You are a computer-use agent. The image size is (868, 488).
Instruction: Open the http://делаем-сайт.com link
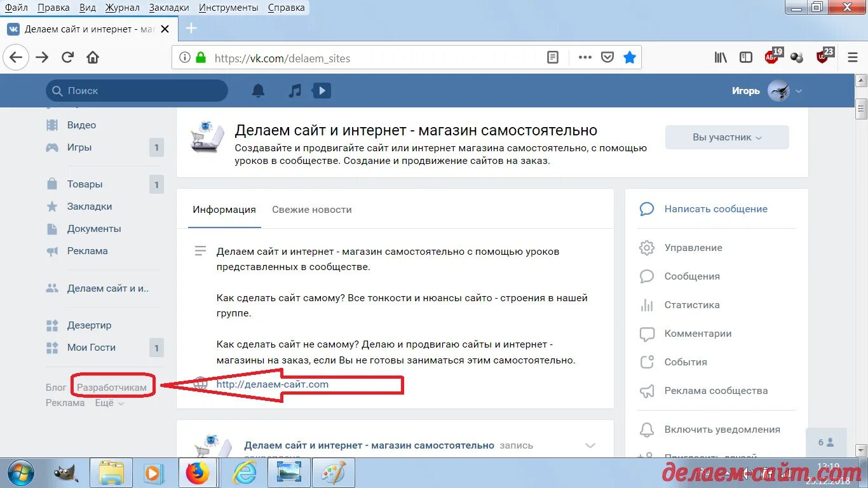coord(273,384)
